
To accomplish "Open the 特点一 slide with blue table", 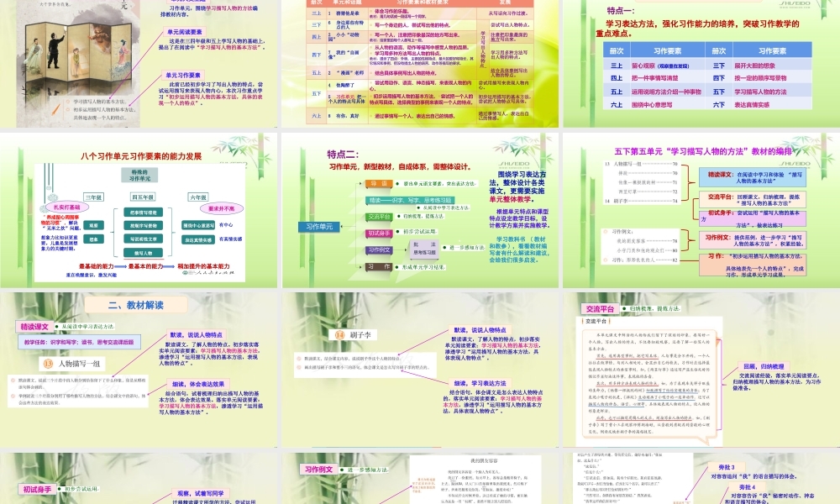I will coord(701,64).
